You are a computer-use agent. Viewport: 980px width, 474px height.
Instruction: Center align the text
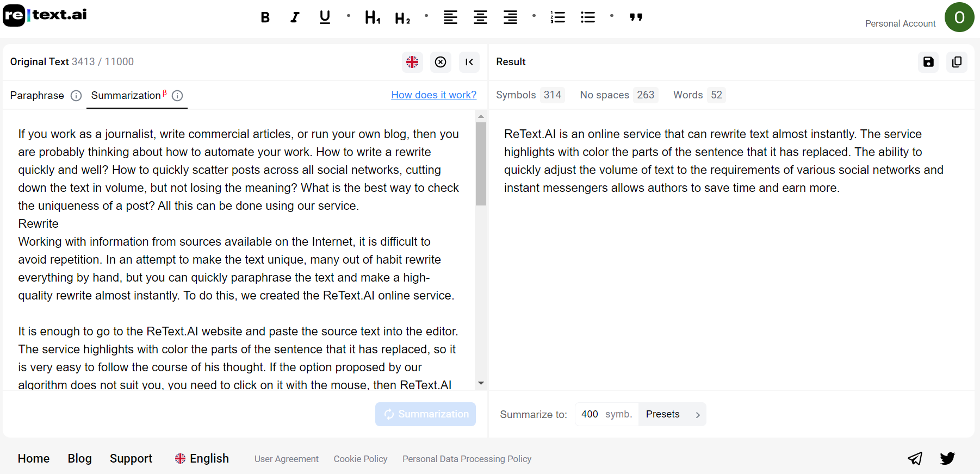tap(480, 17)
